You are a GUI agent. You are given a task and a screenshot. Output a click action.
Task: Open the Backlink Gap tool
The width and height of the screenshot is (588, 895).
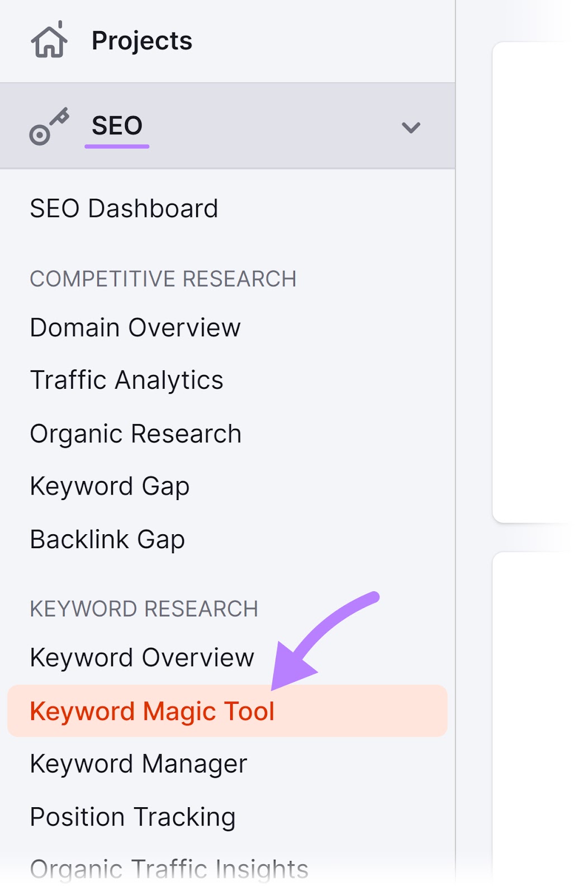(107, 539)
